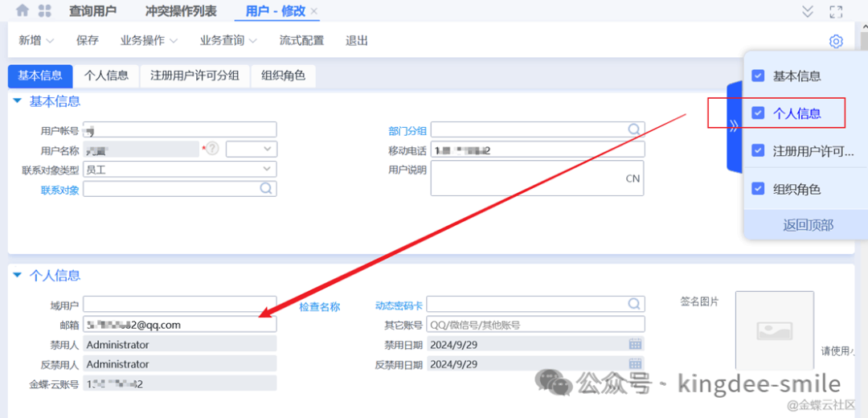
Task: Click the fullscreen toggle icon
Action: [836, 11]
